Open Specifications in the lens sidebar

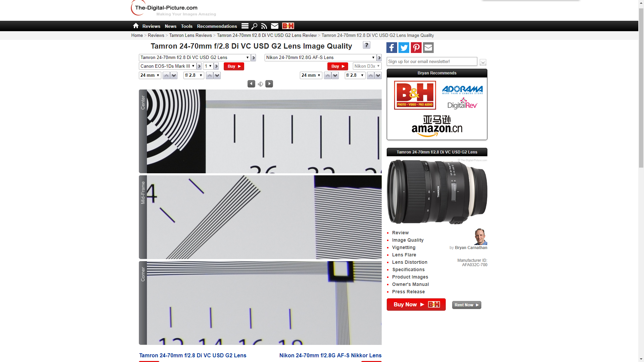(x=408, y=269)
